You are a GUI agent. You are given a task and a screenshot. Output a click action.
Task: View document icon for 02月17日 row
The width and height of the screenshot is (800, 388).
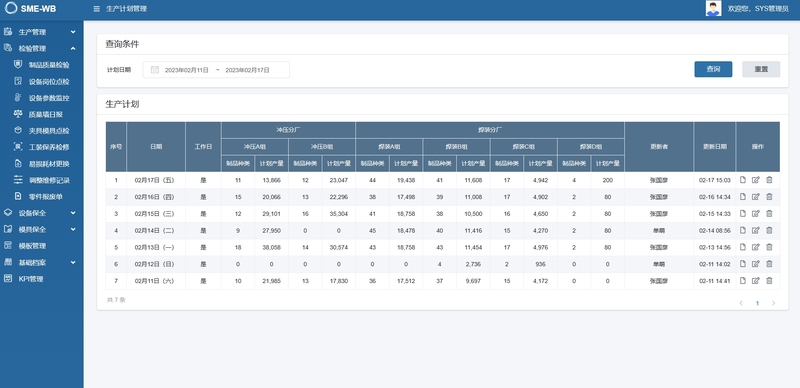click(743, 180)
